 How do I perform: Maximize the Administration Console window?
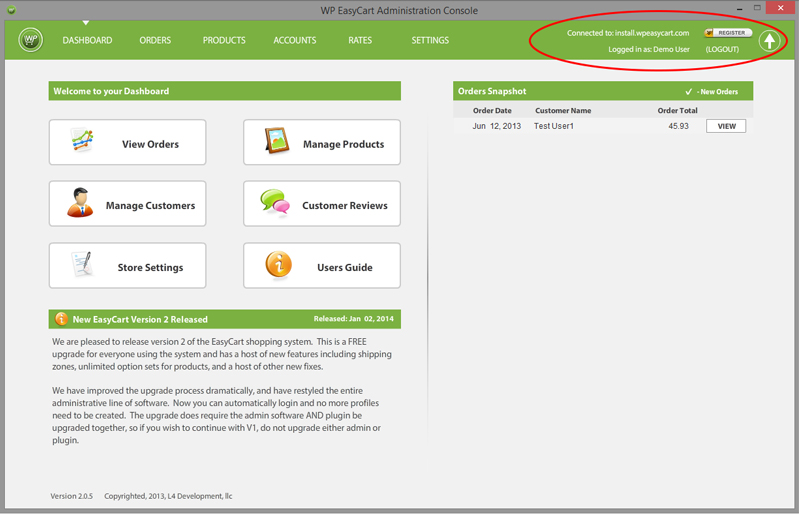coord(757,8)
